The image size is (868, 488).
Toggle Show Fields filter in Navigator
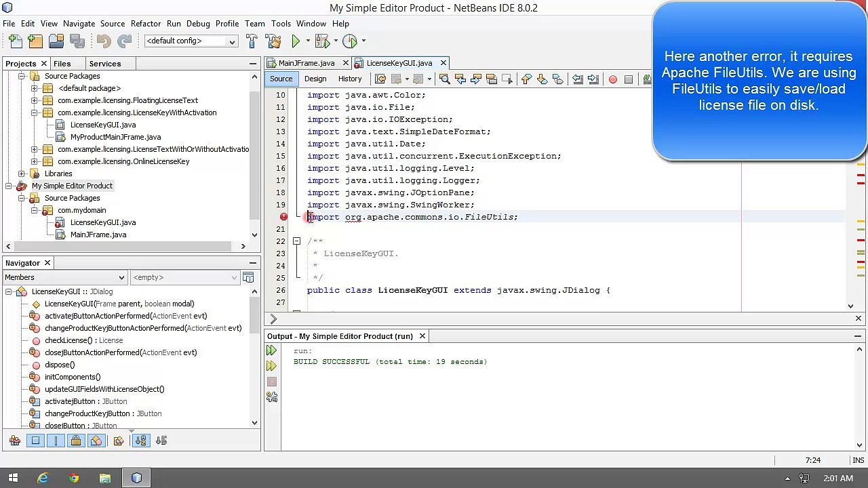tap(35, 441)
